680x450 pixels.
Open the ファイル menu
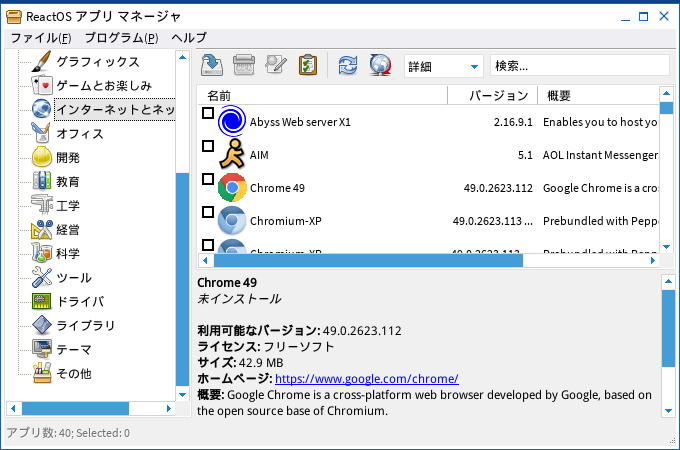(x=41, y=38)
